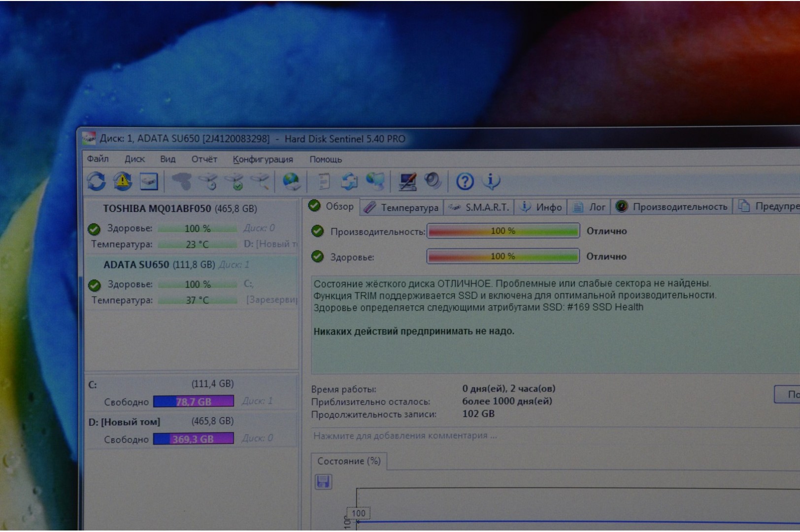800x532 pixels.
Task: Click the floppy disk save icon above the chart
Action: click(x=323, y=481)
